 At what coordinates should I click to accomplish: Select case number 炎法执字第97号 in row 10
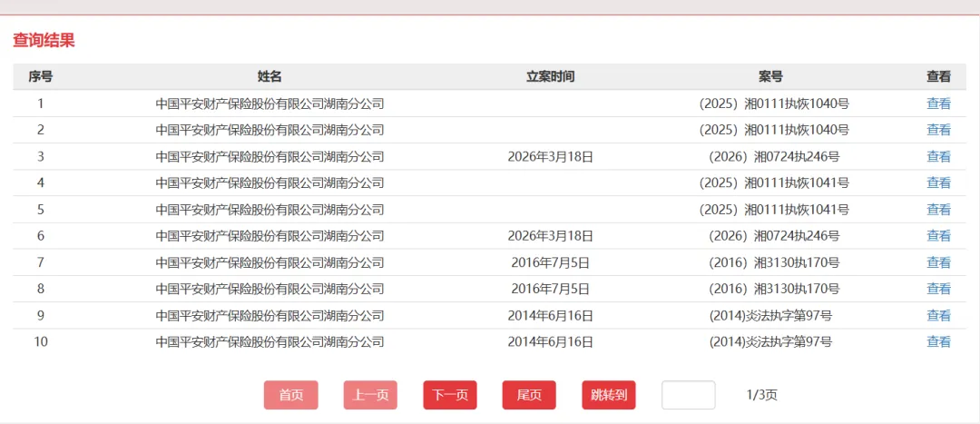(770, 342)
